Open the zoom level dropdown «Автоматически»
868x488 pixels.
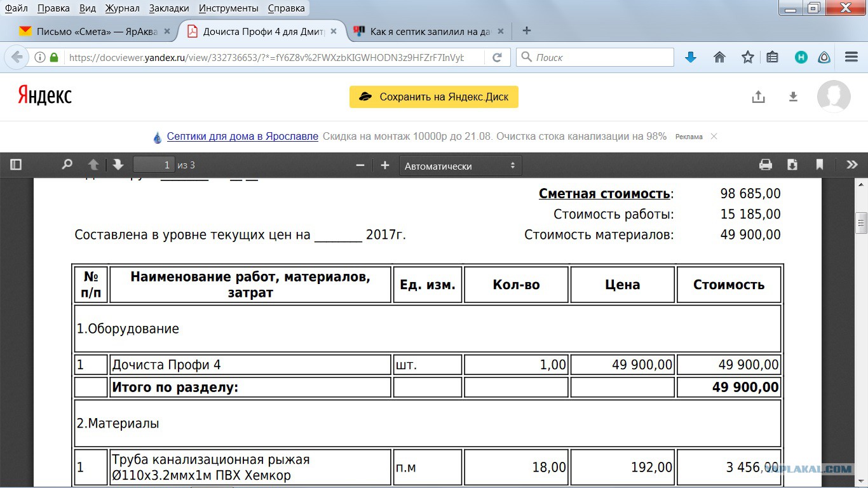point(460,166)
